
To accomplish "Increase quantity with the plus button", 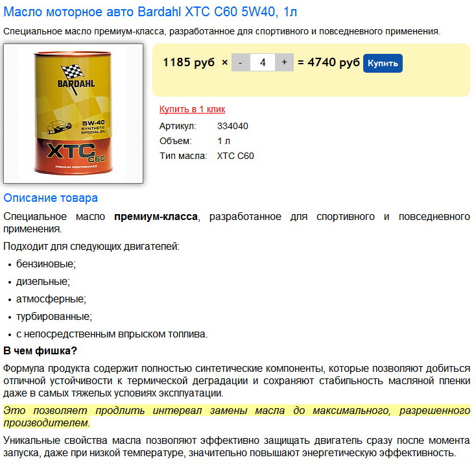I will point(285,62).
